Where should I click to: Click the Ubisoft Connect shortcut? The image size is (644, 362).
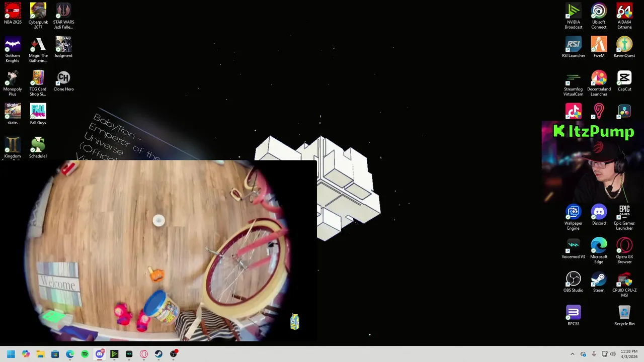pos(599,16)
